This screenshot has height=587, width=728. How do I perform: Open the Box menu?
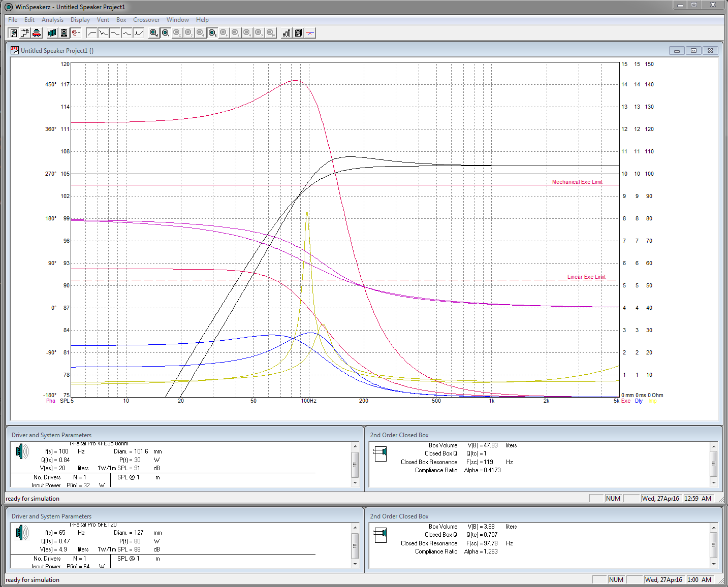point(121,20)
